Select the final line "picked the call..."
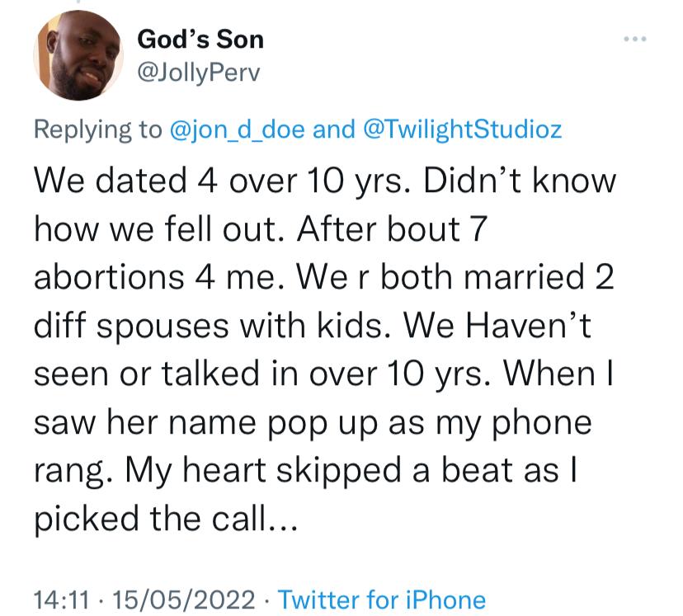This screenshot has width=683, height=616. 166,519
